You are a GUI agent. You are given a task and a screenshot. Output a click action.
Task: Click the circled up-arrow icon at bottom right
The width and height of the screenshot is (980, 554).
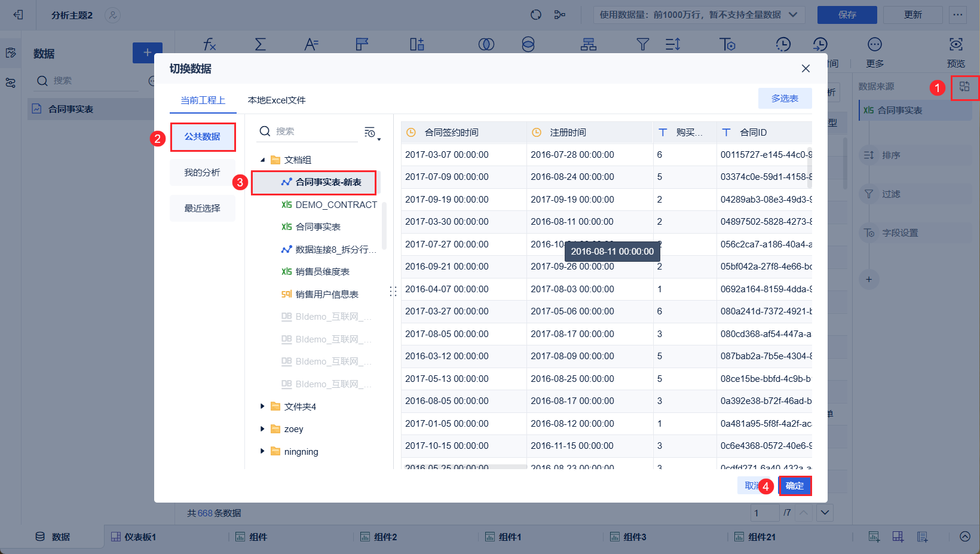pyautogui.click(x=965, y=537)
